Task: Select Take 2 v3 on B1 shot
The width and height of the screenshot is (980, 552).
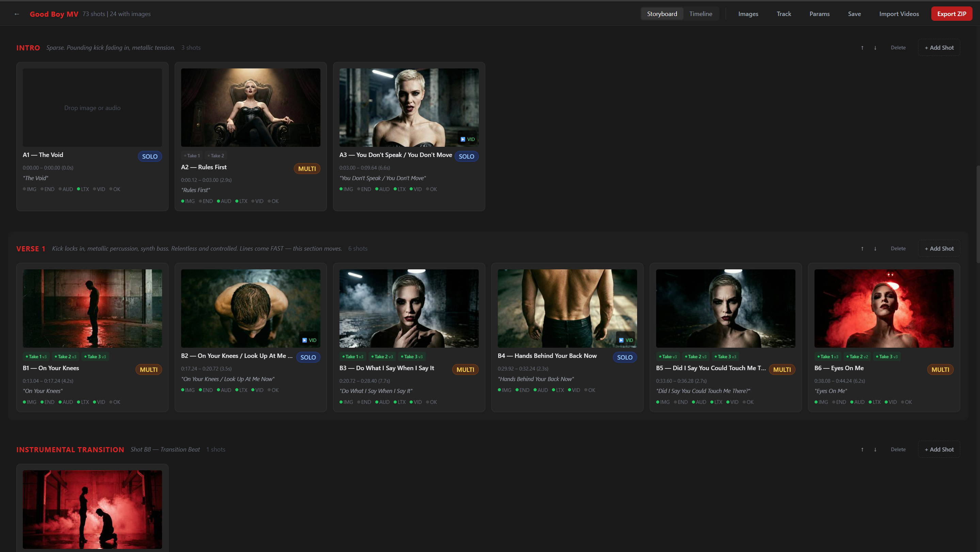Action: [x=65, y=357]
